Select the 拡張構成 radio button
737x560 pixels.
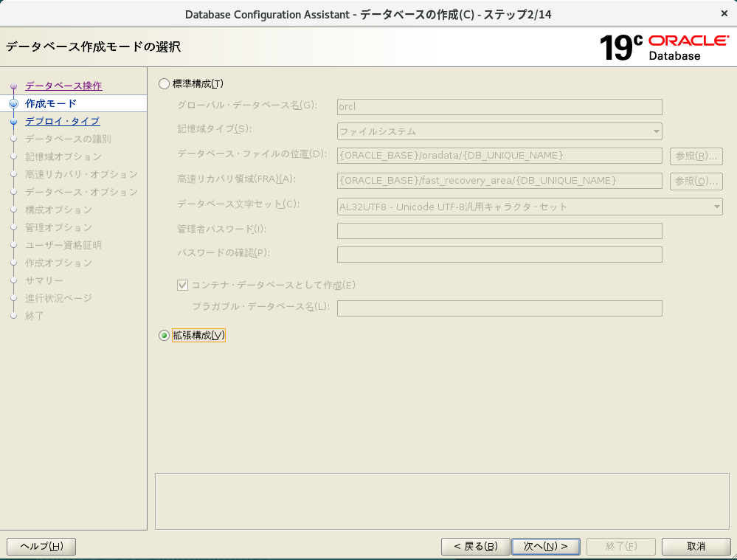pos(164,336)
